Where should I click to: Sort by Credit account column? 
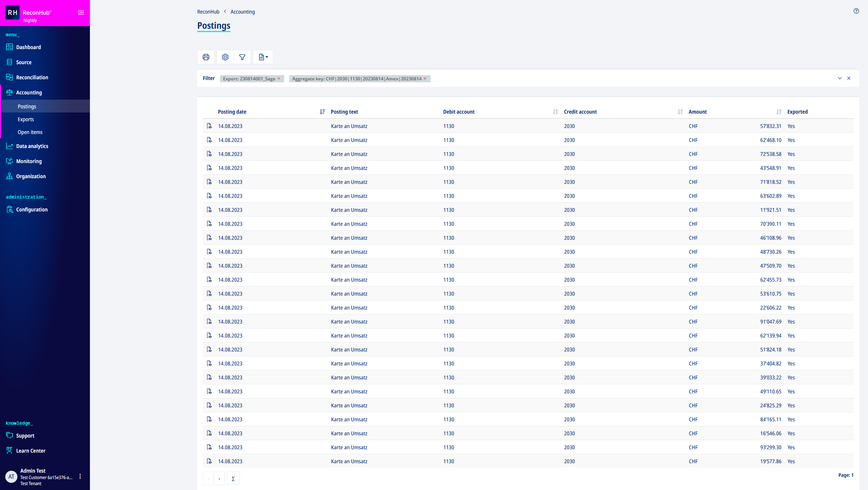point(680,112)
